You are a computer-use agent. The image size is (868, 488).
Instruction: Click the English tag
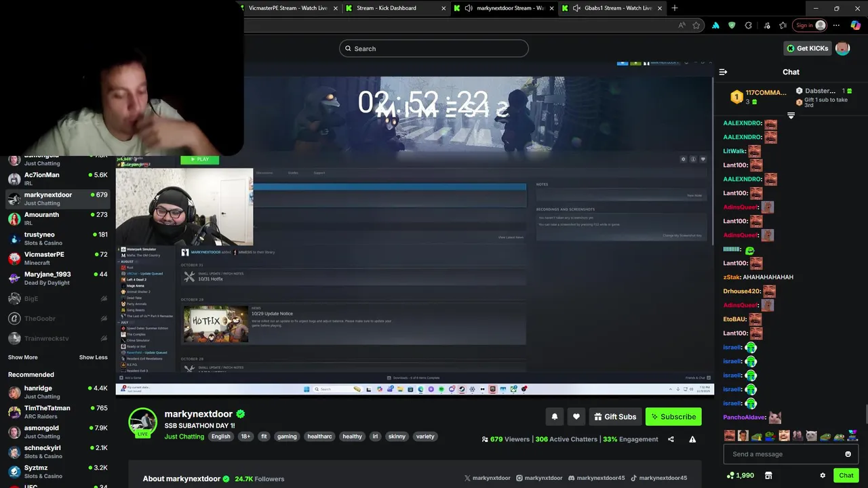pos(220,436)
